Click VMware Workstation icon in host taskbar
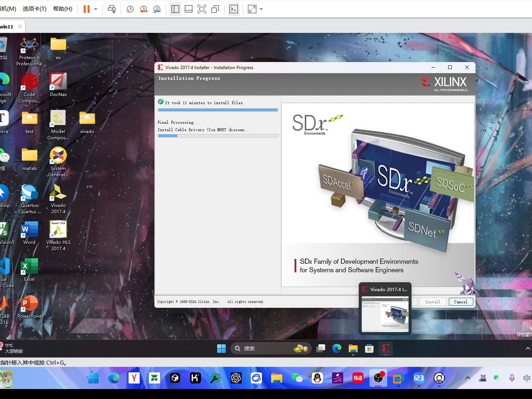Image resolution: width=532 pixels, height=399 pixels. click(399, 378)
